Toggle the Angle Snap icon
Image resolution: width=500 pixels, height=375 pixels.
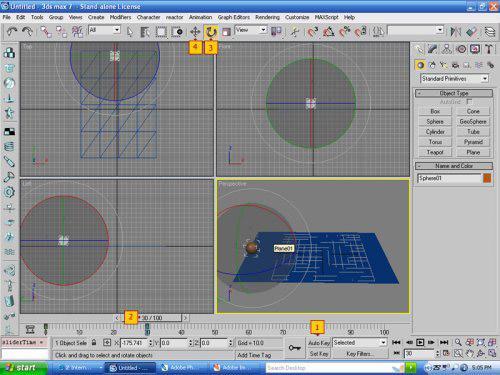click(329, 32)
